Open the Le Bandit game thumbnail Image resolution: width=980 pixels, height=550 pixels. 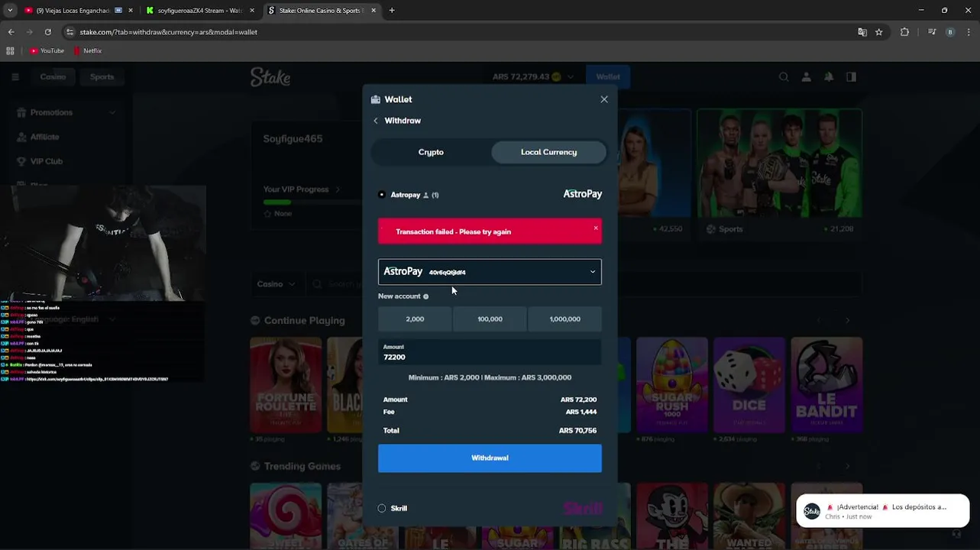pos(826,385)
